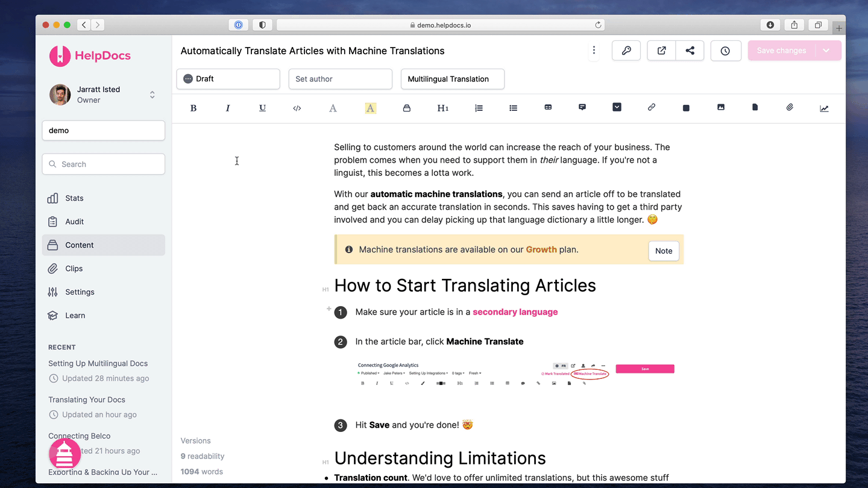Insert a bulleted list
Viewport: 868px width, 488px height.
pos(513,108)
